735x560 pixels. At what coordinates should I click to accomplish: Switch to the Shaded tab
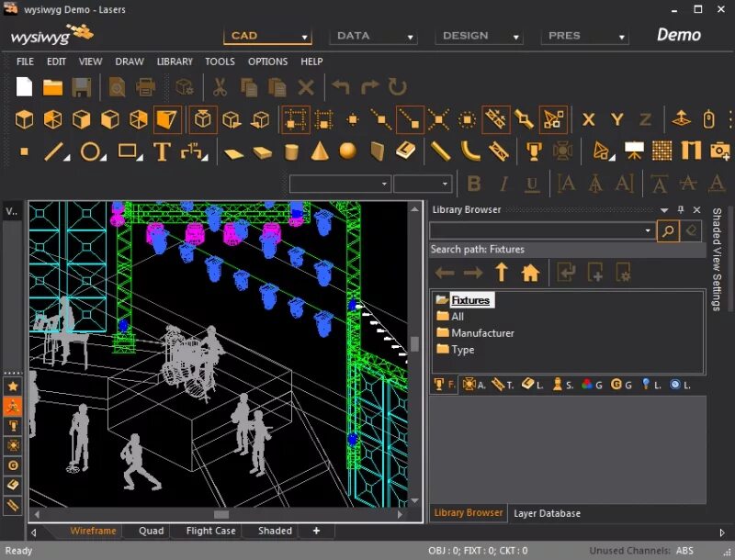(275, 531)
